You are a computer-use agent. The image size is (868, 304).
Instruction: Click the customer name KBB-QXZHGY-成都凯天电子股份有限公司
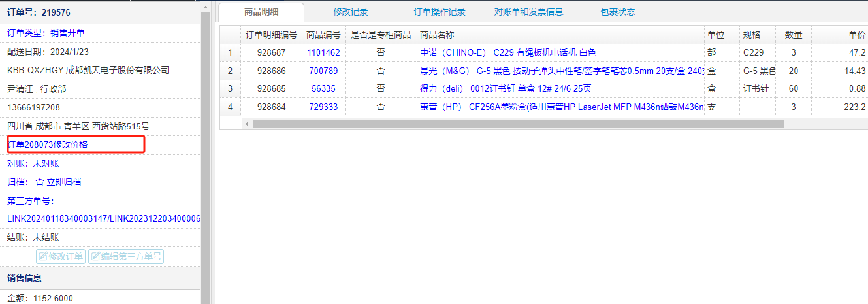pyautogui.click(x=88, y=70)
